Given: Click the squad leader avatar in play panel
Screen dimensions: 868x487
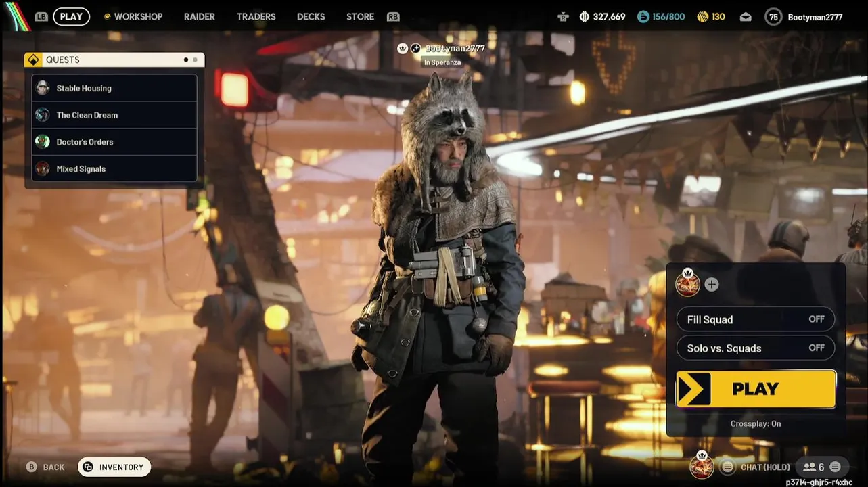Looking at the screenshot, I should click(687, 283).
